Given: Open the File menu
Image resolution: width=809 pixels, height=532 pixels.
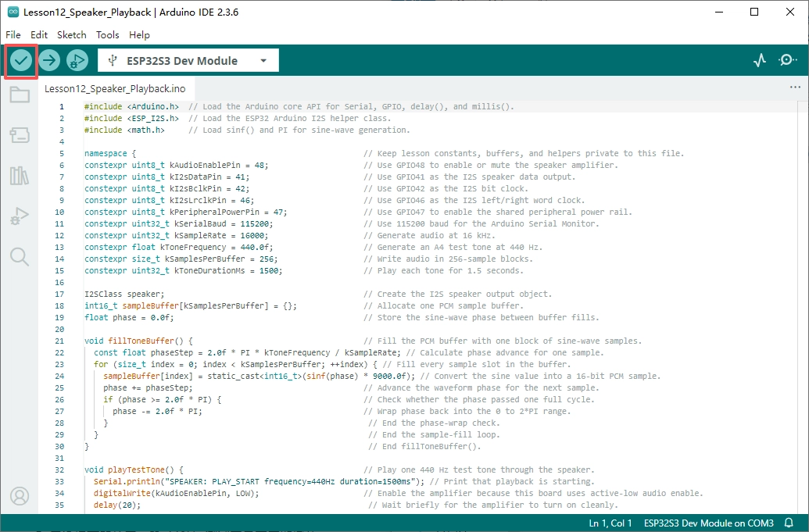Looking at the screenshot, I should point(13,34).
